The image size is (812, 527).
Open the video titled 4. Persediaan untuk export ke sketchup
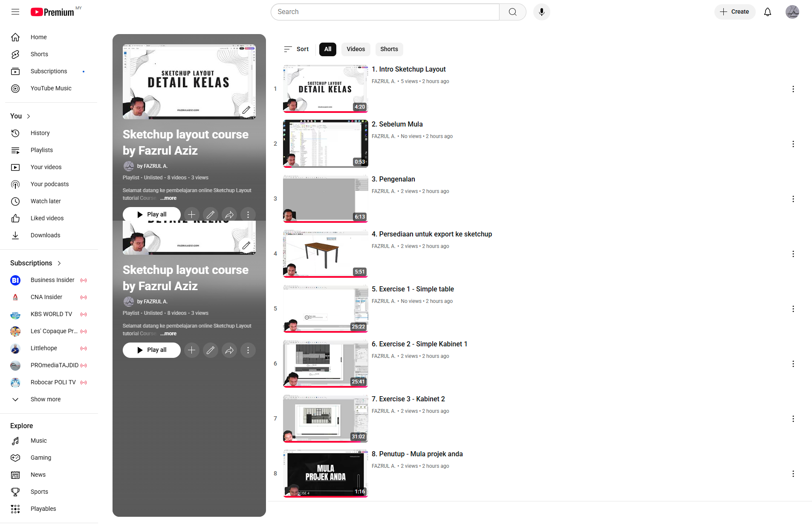pyautogui.click(x=431, y=234)
